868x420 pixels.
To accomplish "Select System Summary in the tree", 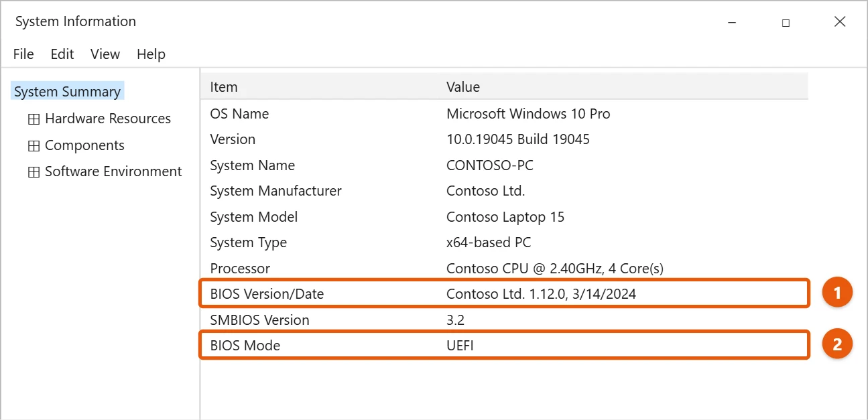I will [68, 92].
